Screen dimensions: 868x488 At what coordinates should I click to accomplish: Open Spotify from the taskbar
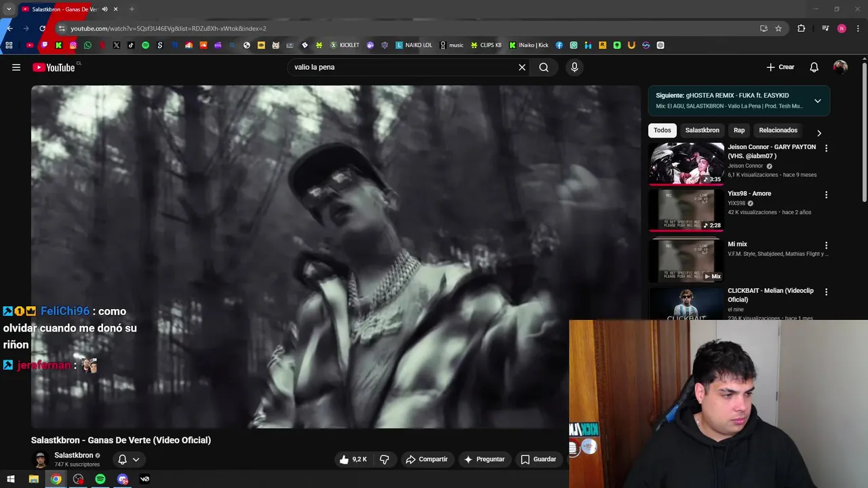[100, 479]
